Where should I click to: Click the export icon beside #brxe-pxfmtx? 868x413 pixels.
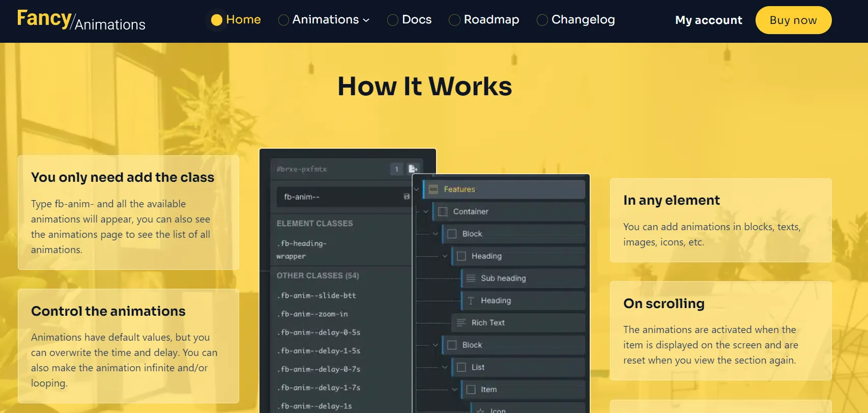click(x=413, y=169)
